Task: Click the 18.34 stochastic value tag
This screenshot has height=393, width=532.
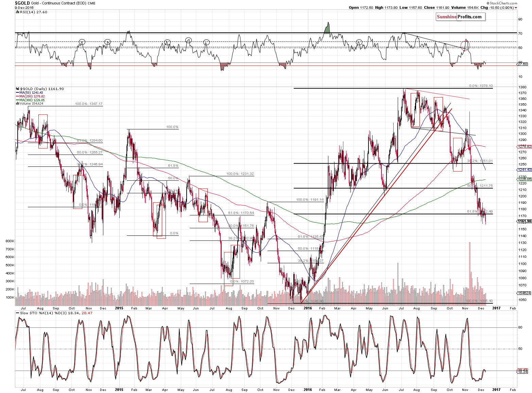Action: pos(523,372)
